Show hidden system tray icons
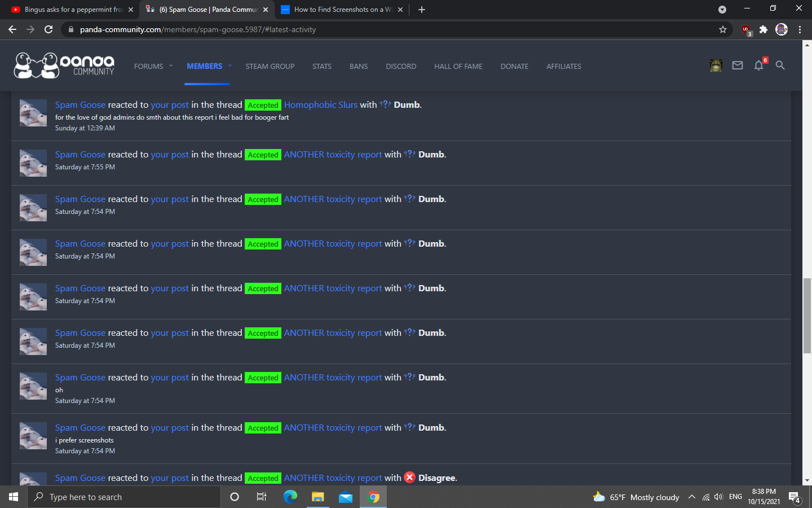 click(x=691, y=497)
